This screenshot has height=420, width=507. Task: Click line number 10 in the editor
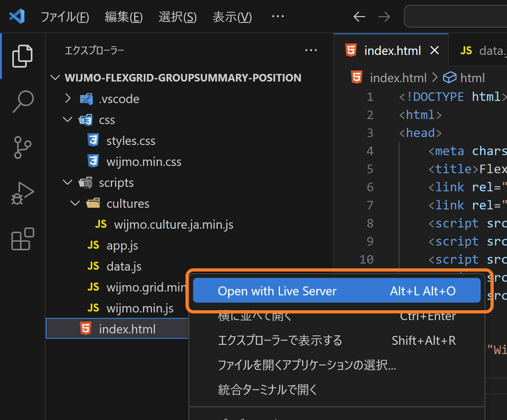tap(367, 259)
